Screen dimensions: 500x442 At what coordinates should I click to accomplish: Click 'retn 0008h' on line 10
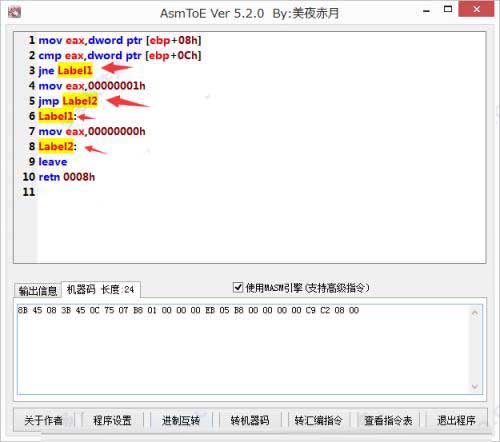pos(67,177)
